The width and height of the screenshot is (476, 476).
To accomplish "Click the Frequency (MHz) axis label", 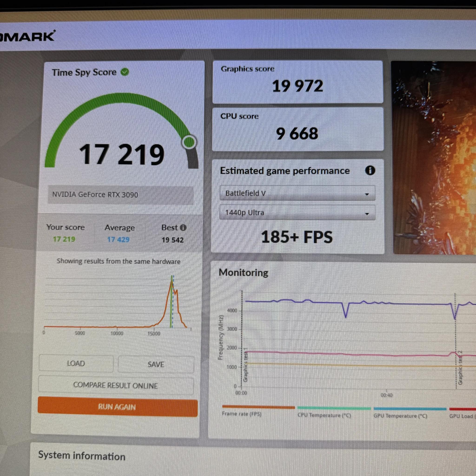I will pyautogui.click(x=221, y=337).
